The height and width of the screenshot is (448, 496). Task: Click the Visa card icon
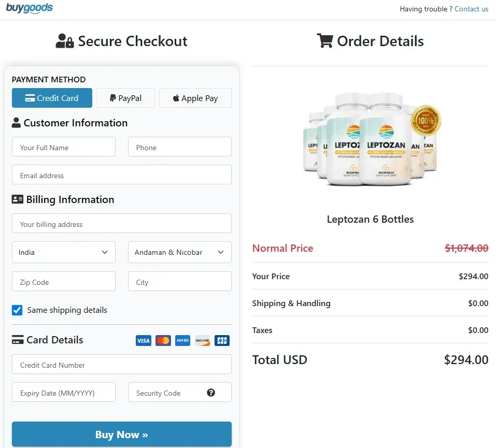tap(144, 340)
